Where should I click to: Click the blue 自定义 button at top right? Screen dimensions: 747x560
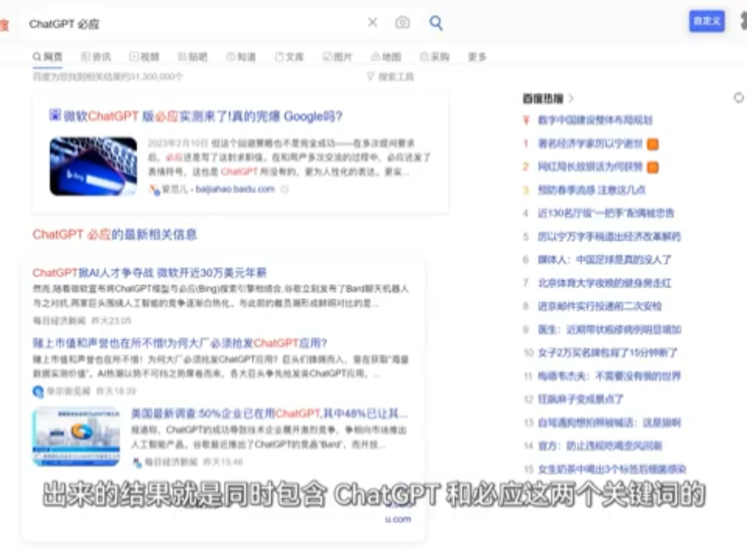pyautogui.click(x=707, y=21)
